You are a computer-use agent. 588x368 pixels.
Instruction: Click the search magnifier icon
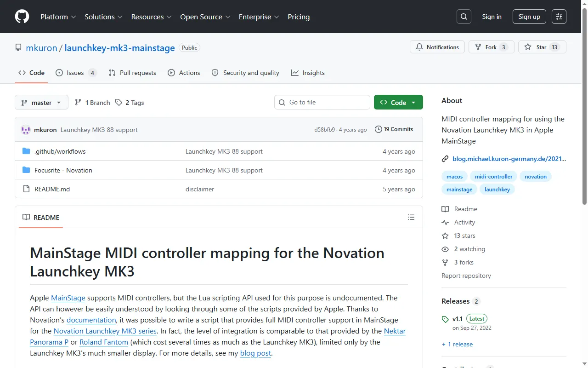(x=464, y=17)
